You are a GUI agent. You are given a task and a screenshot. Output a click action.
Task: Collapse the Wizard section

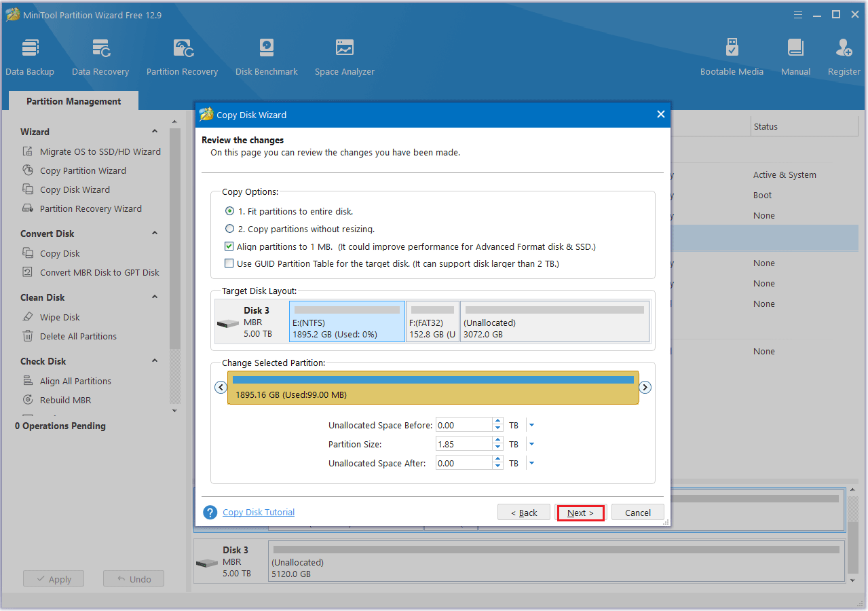[x=155, y=132]
